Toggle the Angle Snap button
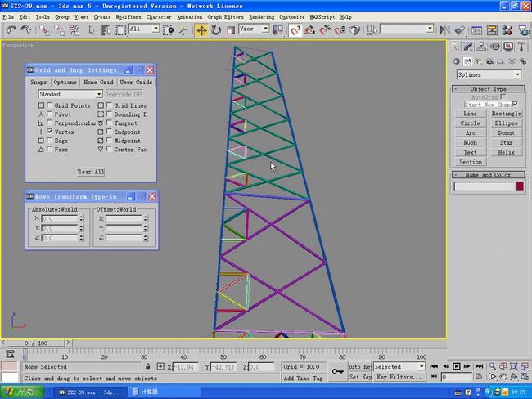The width and height of the screenshot is (532, 399). click(309, 30)
